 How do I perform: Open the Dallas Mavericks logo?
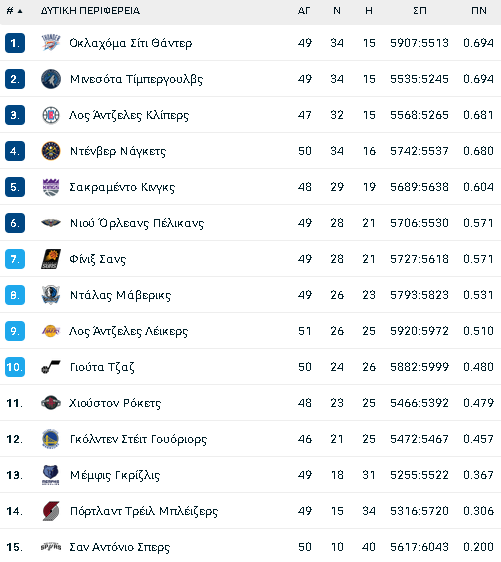click(x=51, y=295)
